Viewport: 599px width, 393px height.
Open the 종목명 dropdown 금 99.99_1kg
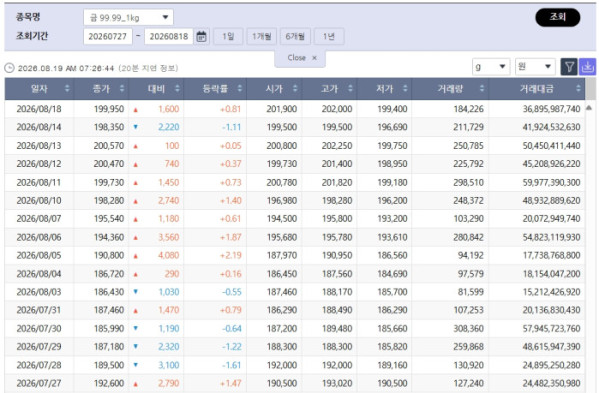pos(128,17)
